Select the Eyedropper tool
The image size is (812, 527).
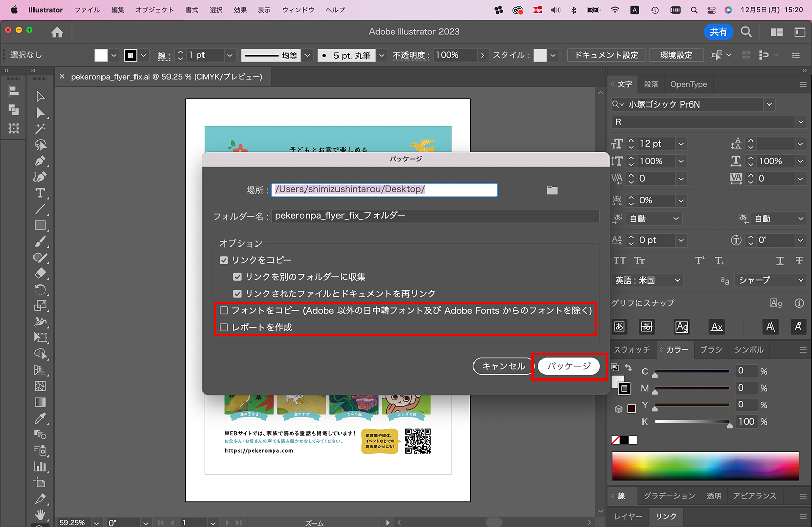point(41,418)
